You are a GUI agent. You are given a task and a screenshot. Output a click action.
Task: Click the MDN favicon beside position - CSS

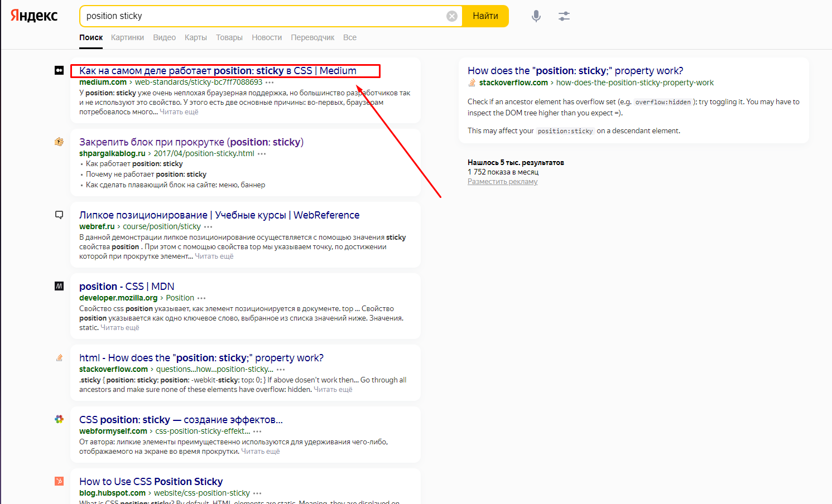coord(59,286)
